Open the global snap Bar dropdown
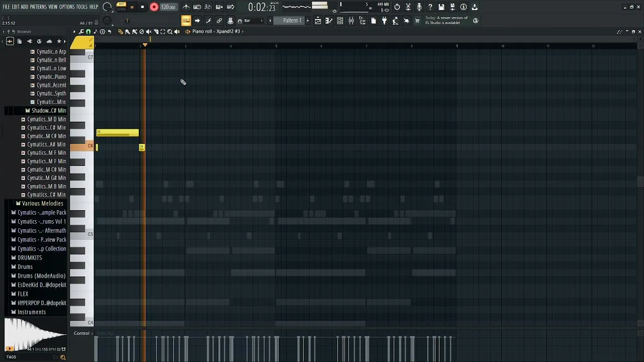The height and width of the screenshot is (362, 644). (254, 21)
